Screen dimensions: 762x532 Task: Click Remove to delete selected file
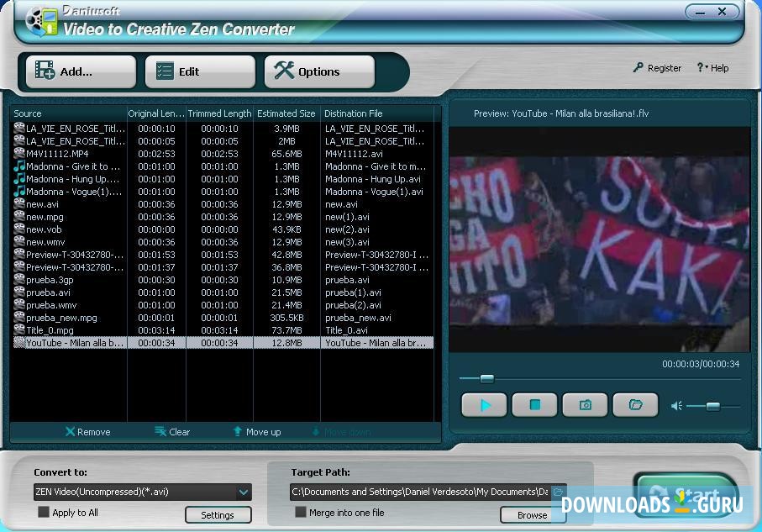pos(87,431)
